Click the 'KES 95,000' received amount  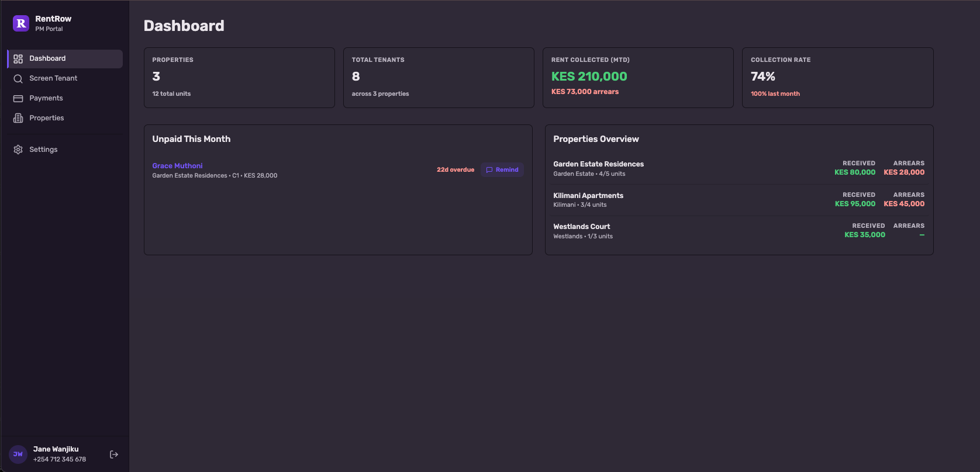[x=855, y=204]
